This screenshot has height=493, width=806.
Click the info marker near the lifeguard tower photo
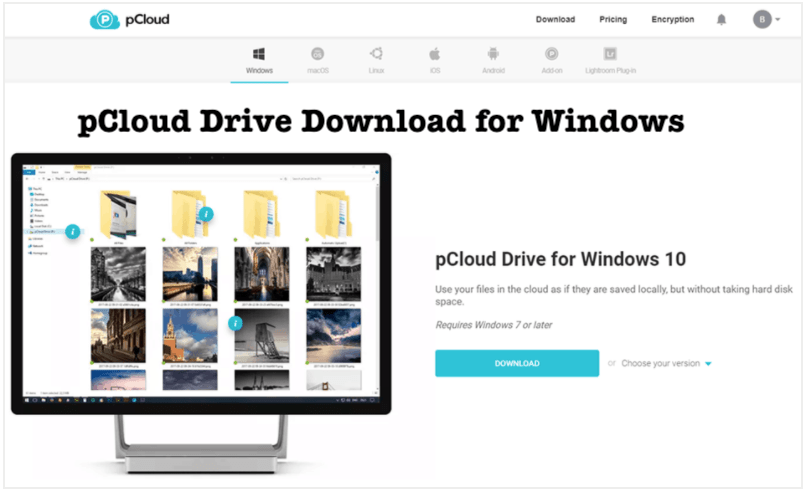tap(235, 323)
